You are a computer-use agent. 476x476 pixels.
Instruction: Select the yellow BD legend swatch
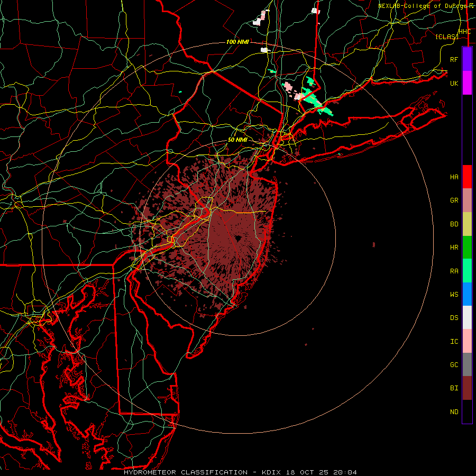467,224
